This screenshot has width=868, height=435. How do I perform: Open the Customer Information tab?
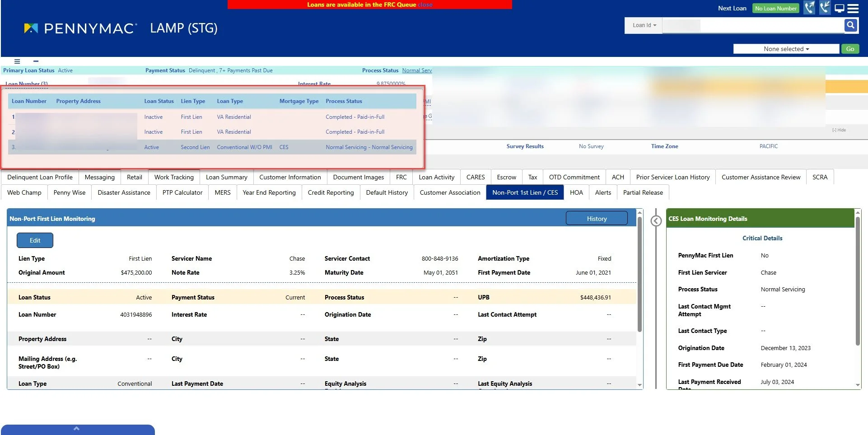pyautogui.click(x=290, y=177)
